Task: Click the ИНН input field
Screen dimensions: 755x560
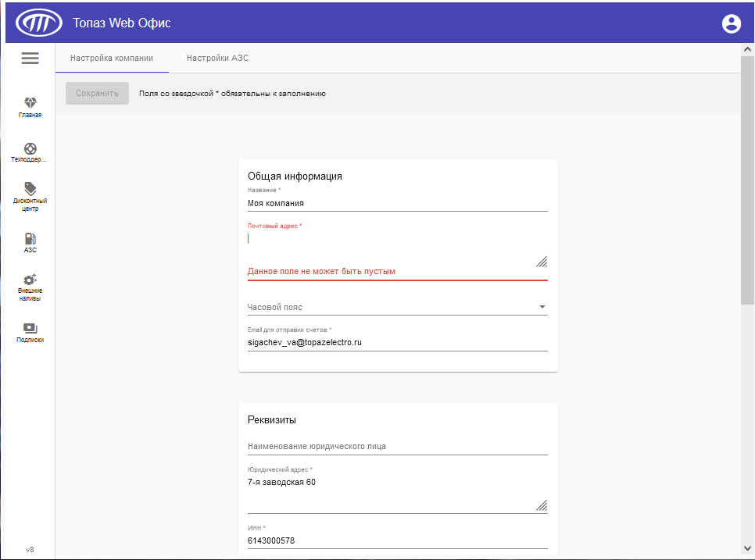Action: (398, 540)
